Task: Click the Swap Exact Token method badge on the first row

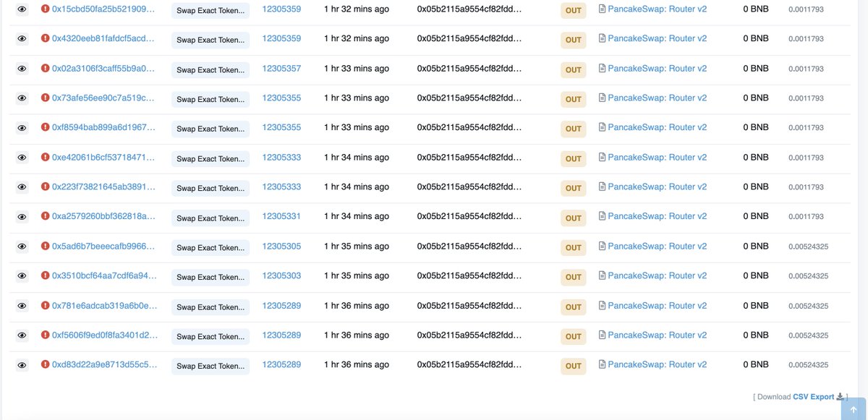Action: coord(209,11)
